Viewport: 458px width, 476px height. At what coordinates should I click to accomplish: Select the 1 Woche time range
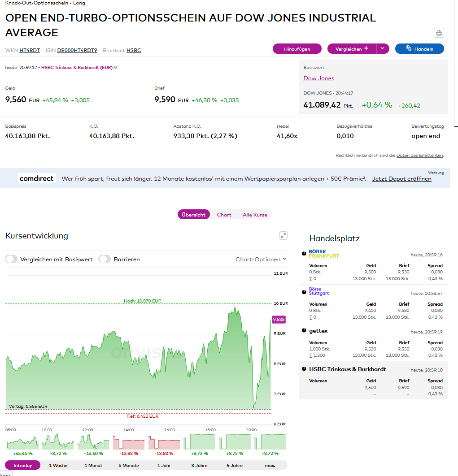[58, 465]
